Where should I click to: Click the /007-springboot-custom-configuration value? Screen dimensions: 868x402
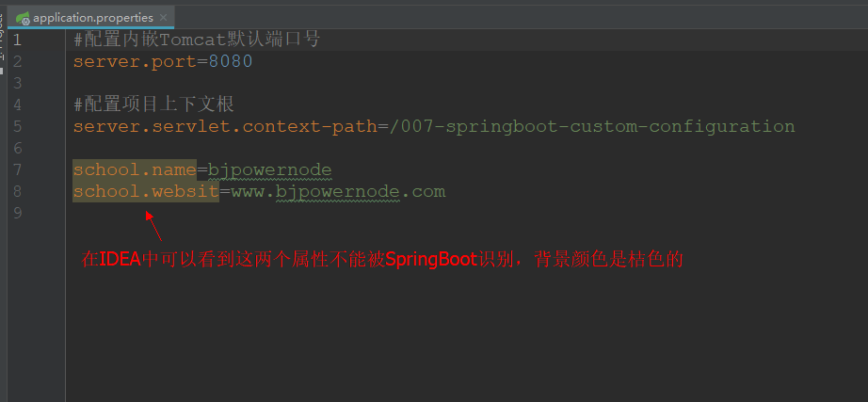click(x=592, y=126)
